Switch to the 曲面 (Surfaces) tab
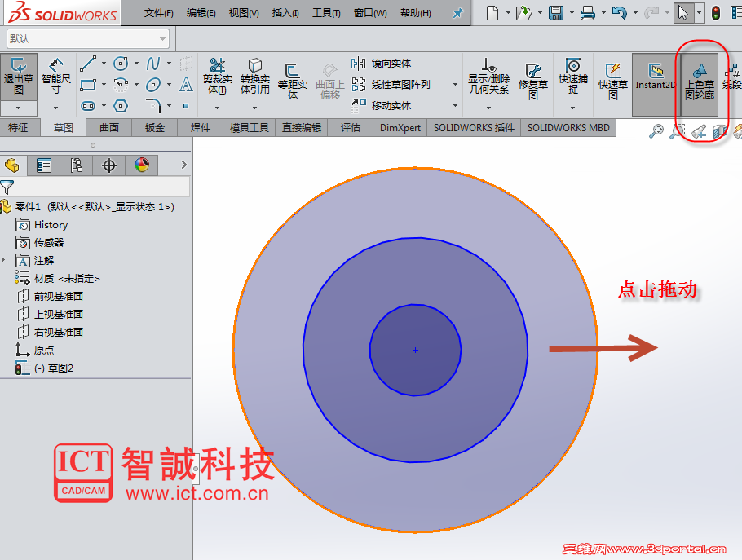Screen dimensions: 742x560 [108, 128]
